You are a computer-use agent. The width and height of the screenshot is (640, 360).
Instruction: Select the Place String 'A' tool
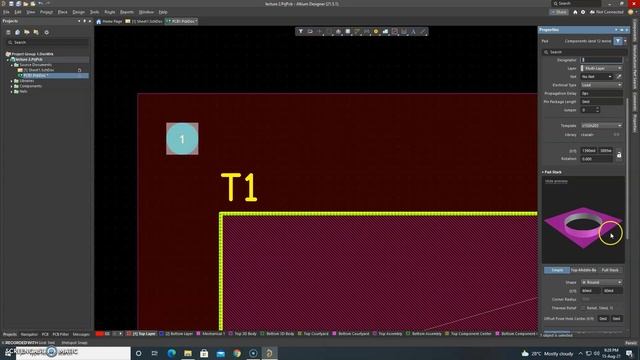(413, 31)
